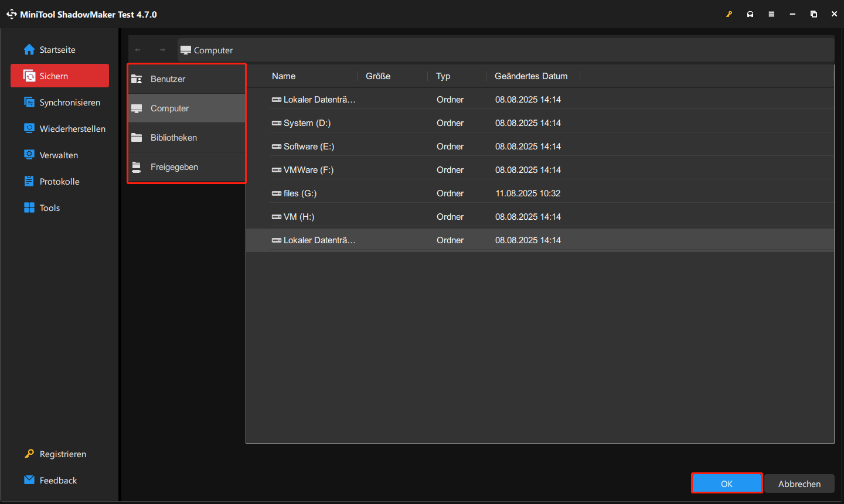The image size is (844, 504).
Task: Select the VM (H:) row name
Action: coord(299,217)
